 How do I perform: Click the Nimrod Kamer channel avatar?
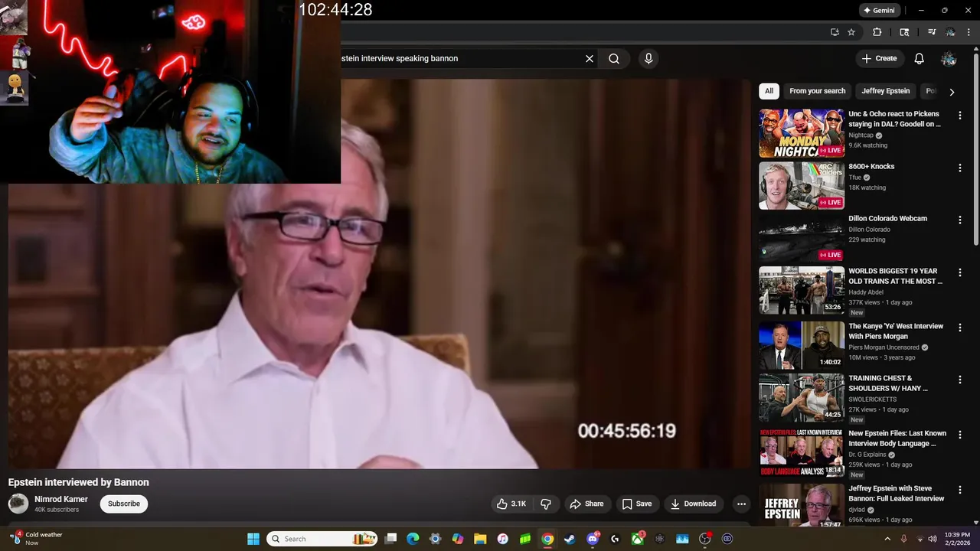(x=18, y=504)
